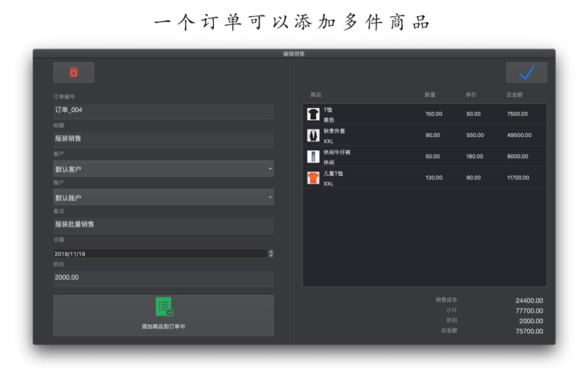Click total 11700.00 cell
The height and width of the screenshot is (368, 588).
[518, 177]
